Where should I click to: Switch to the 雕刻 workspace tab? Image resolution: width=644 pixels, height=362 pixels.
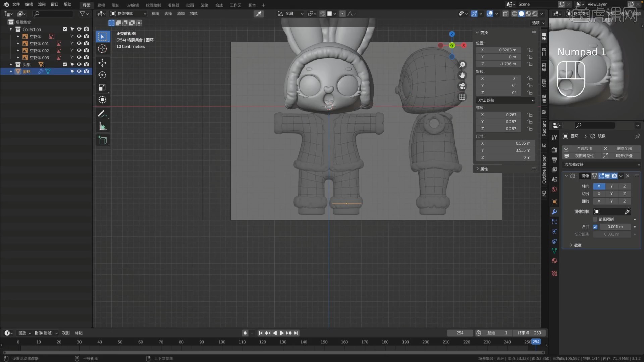[x=115, y=5]
